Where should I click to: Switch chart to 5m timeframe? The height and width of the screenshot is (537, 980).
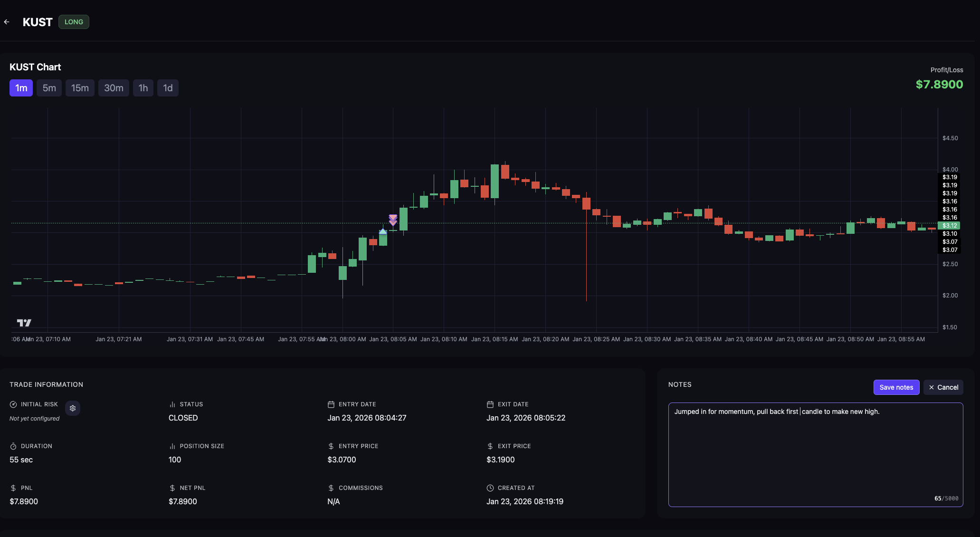click(x=49, y=88)
